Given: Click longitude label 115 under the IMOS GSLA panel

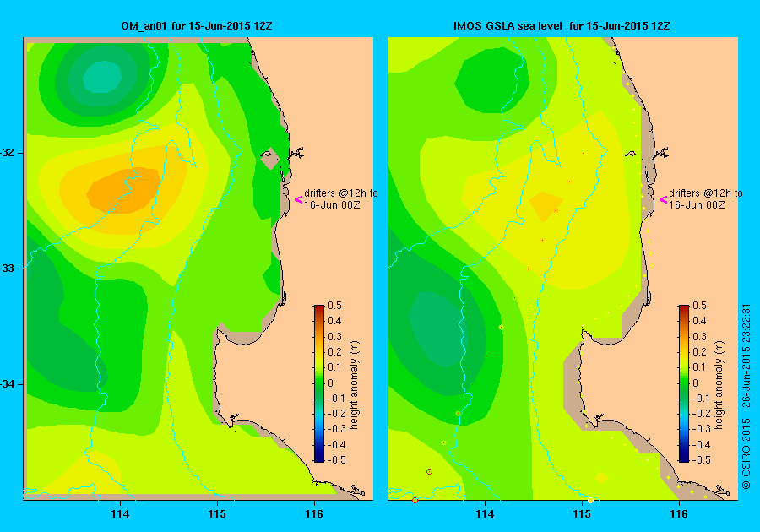Looking at the screenshot, I should coord(582,514).
